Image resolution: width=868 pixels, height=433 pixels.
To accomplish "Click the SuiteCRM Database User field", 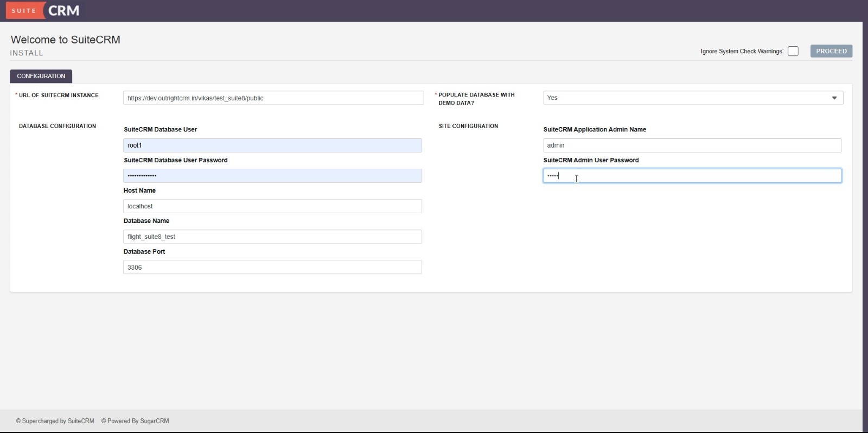I will pos(272,145).
